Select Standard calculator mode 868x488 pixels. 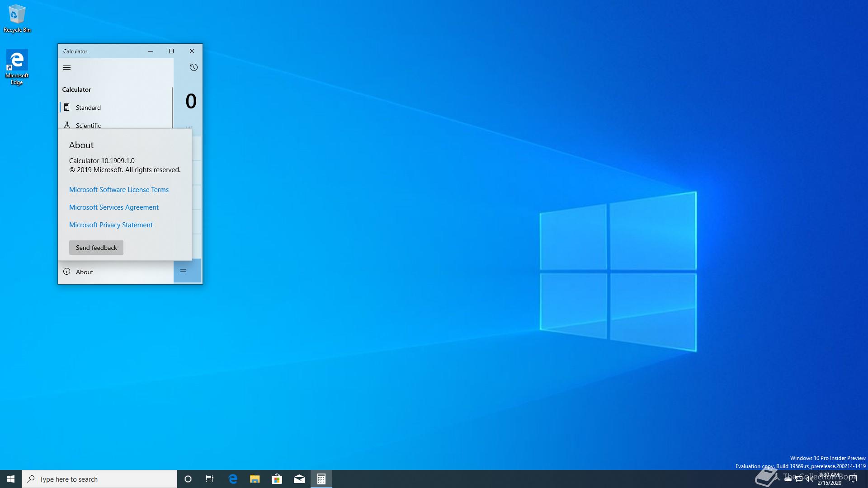tap(116, 108)
